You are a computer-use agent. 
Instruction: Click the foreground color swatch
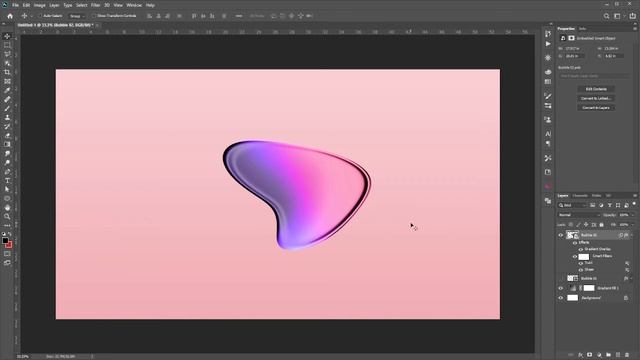tap(5, 241)
